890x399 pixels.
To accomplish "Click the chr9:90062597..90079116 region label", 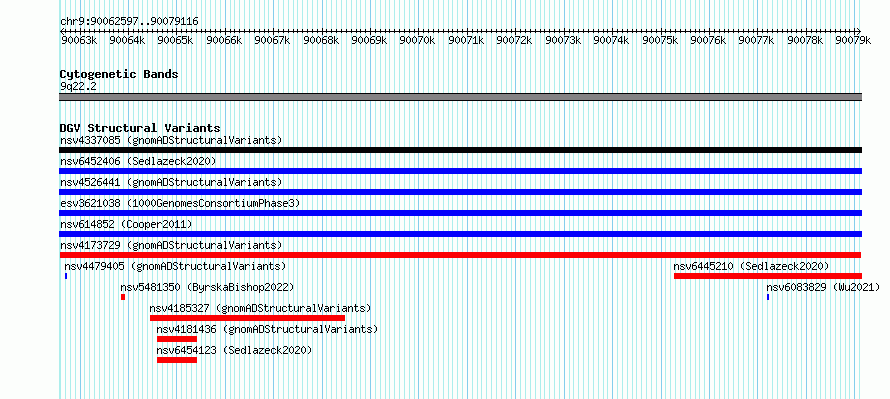I will (129, 22).
